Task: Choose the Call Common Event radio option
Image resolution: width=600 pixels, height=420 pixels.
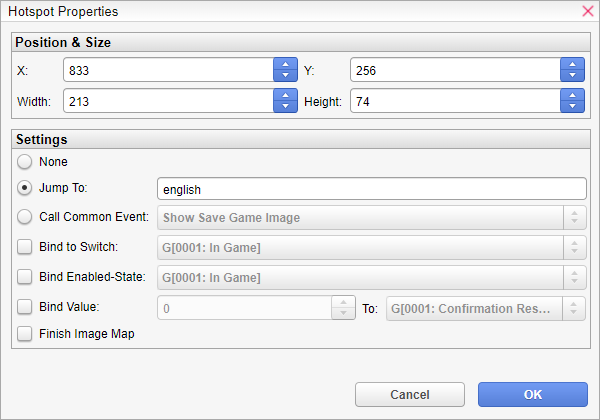Action: coord(25,216)
